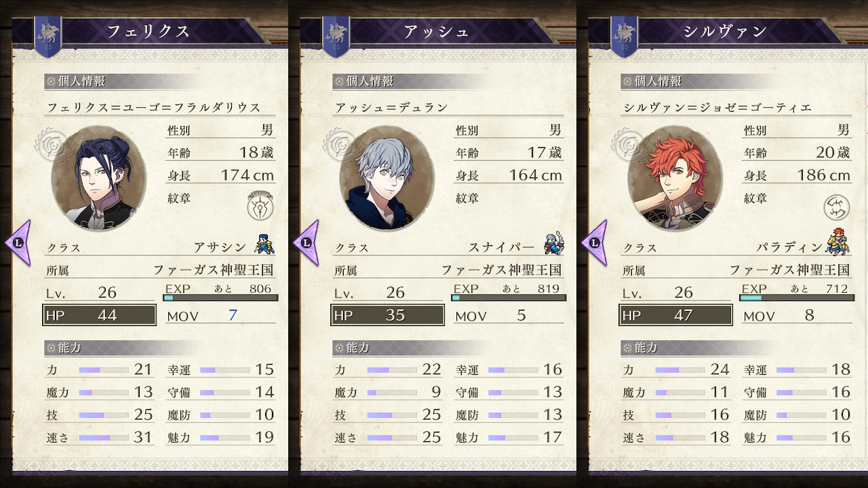Click the L arrow on Ashe's card
868x488 pixels.
point(307,242)
